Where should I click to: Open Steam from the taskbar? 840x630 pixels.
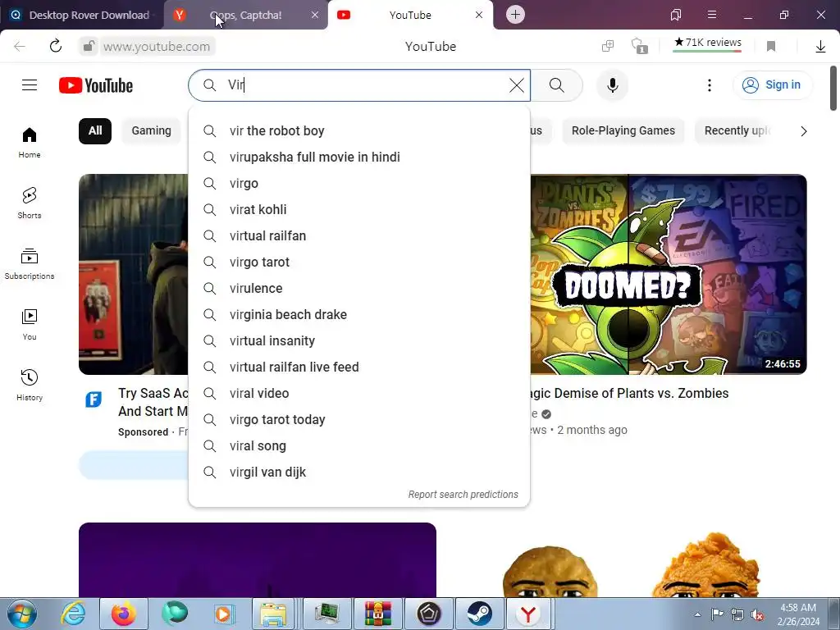tap(479, 614)
